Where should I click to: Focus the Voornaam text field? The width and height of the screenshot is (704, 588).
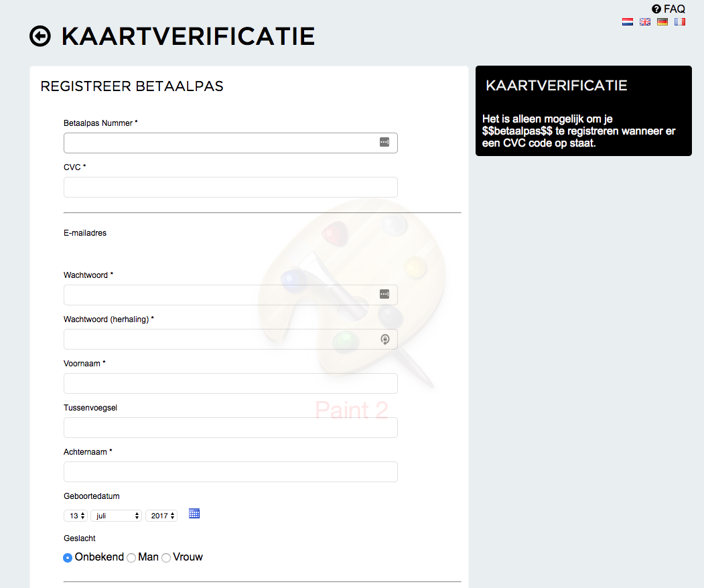pyautogui.click(x=230, y=384)
